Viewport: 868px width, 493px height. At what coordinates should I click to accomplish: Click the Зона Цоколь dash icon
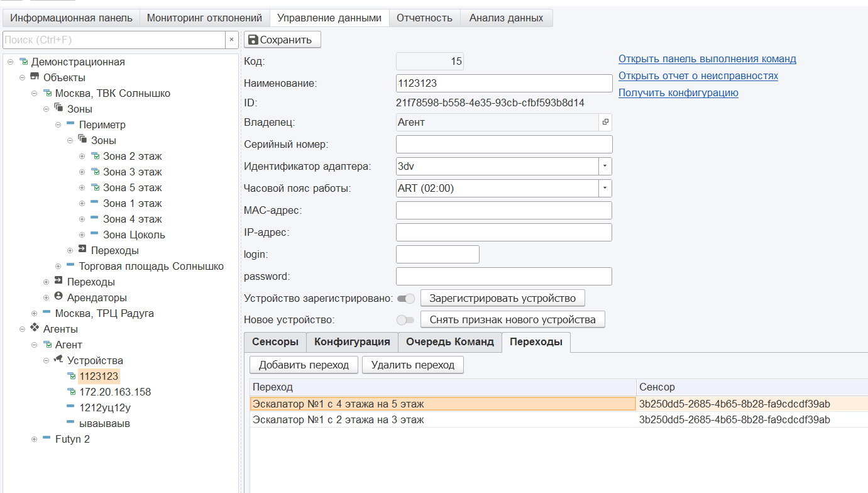pos(94,234)
